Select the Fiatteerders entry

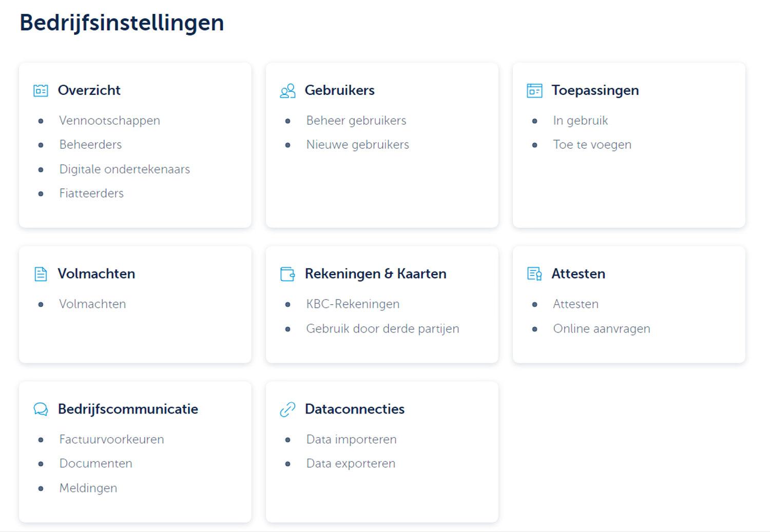click(91, 193)
